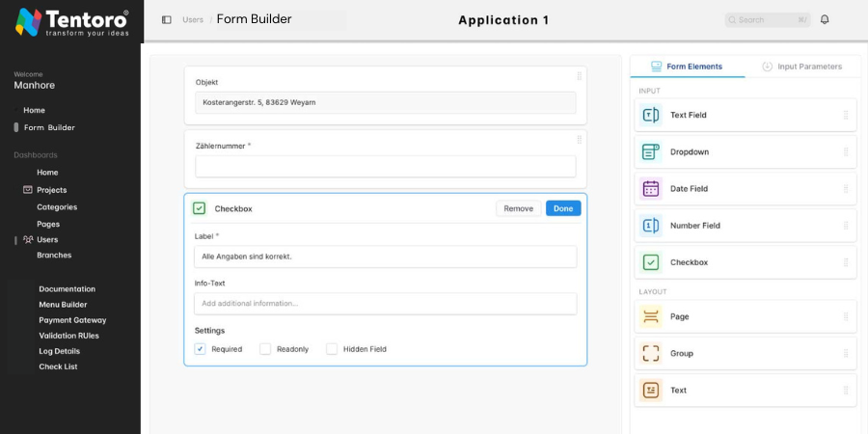Click the drag handle of Group element
The image size is (868, 434).
(845, 353)
